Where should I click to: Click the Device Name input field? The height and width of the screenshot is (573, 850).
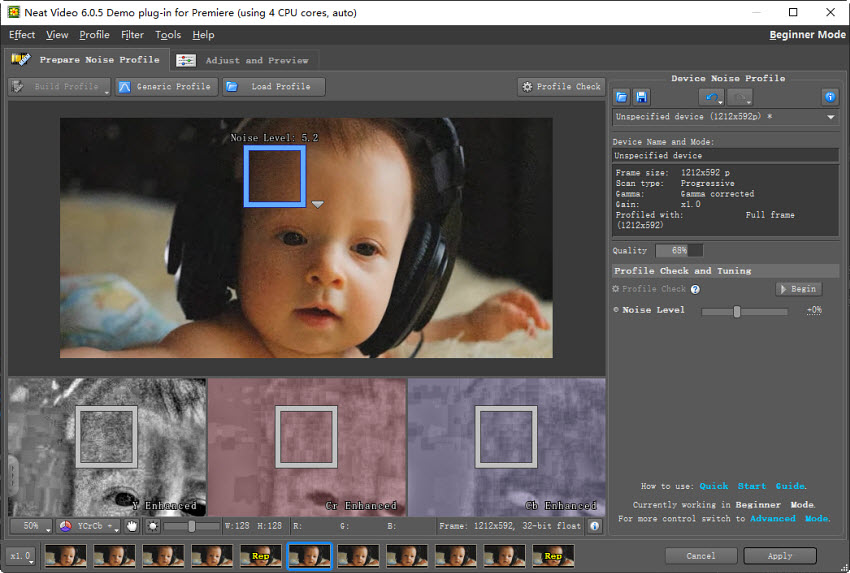(x=725, y=156)
